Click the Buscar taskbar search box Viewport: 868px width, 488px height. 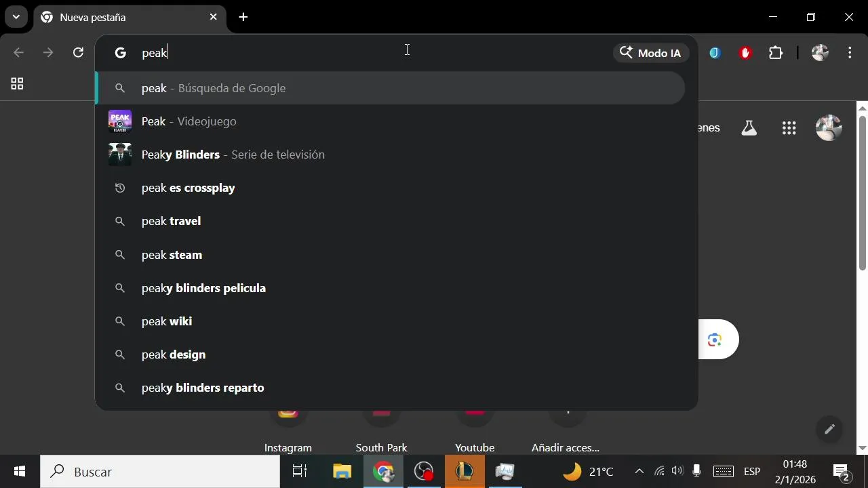[160, 472]
